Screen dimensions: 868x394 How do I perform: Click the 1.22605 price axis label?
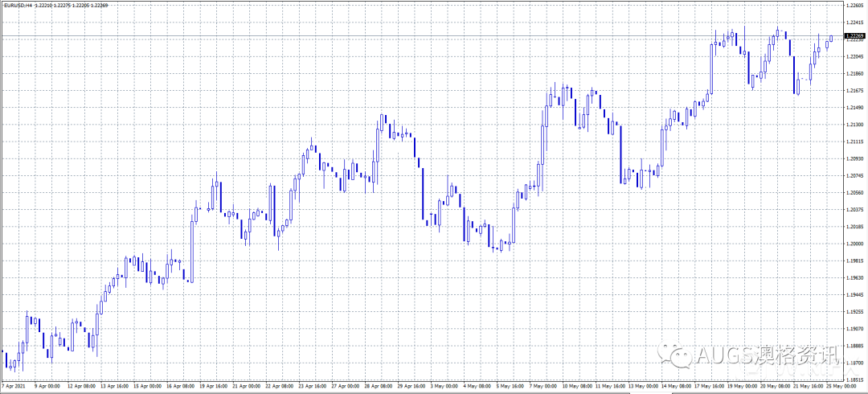pyautogui.click(x=854, y=6)
